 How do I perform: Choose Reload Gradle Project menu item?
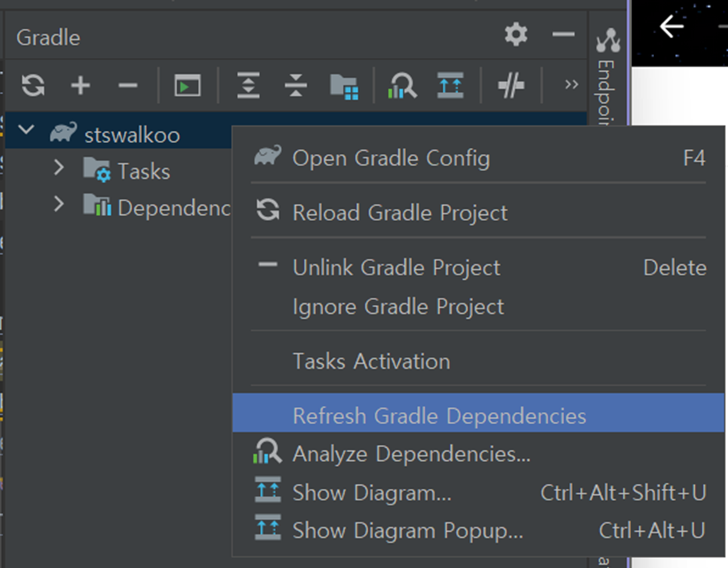click(x=478, y=213)
